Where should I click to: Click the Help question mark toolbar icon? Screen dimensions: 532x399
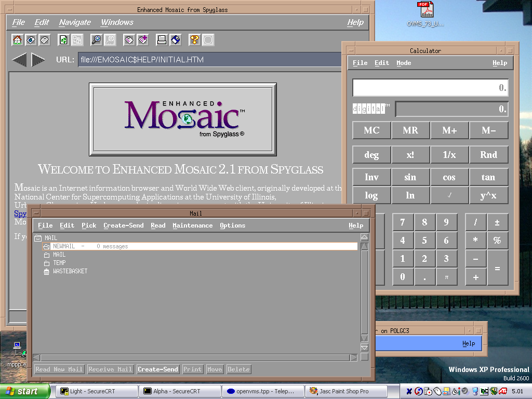click(x=194, y=39)
